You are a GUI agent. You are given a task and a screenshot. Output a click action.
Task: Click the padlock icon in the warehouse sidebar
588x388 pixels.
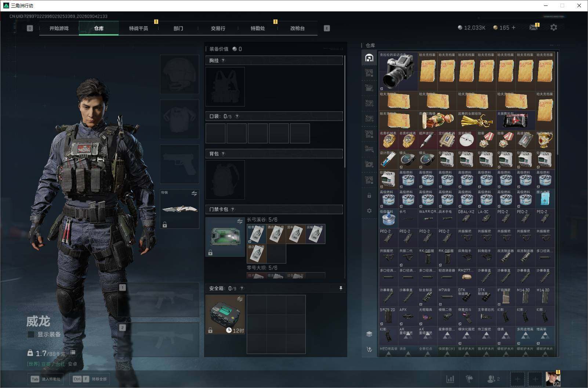coord(369,195)
